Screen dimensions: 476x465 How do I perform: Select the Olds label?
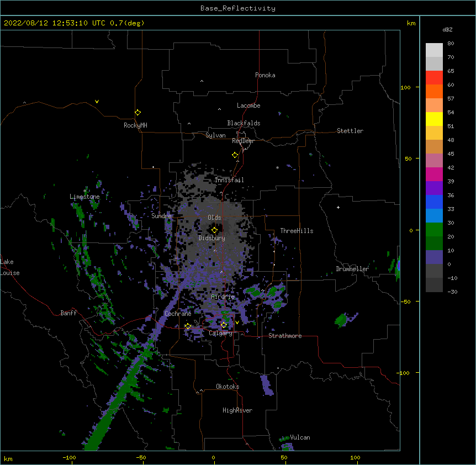click(x=214, y=218)
